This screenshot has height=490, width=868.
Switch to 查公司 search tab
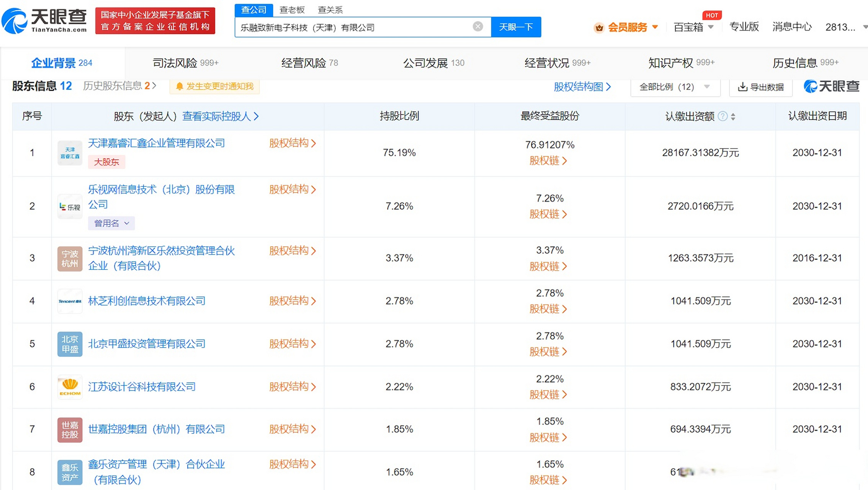(253, 10)
